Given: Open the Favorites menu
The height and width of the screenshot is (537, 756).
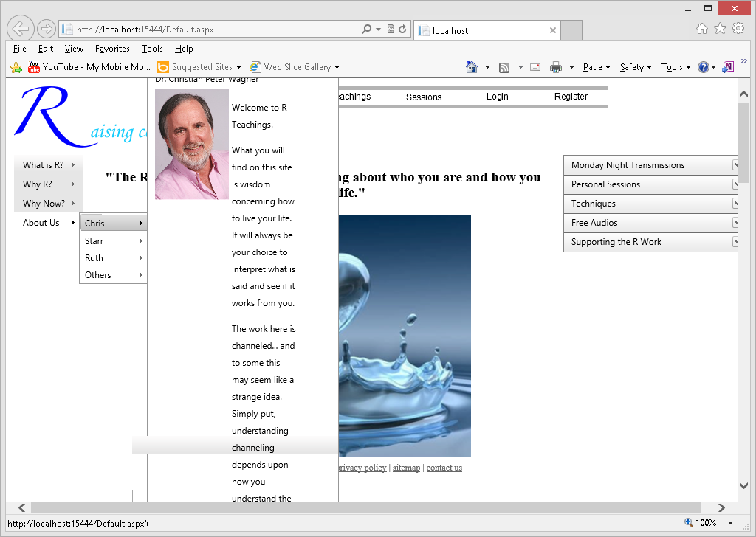Looking at the screenshot, I should [112, 49].
